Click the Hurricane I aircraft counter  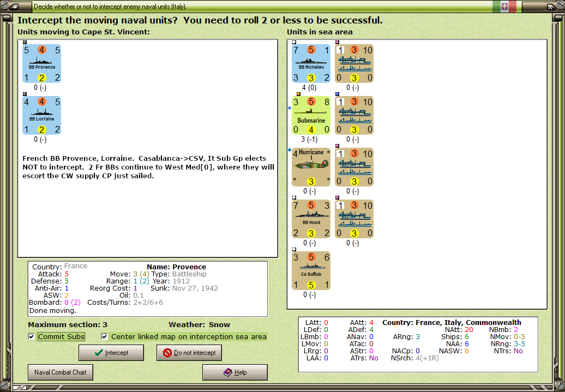click(x=311, y=167)
